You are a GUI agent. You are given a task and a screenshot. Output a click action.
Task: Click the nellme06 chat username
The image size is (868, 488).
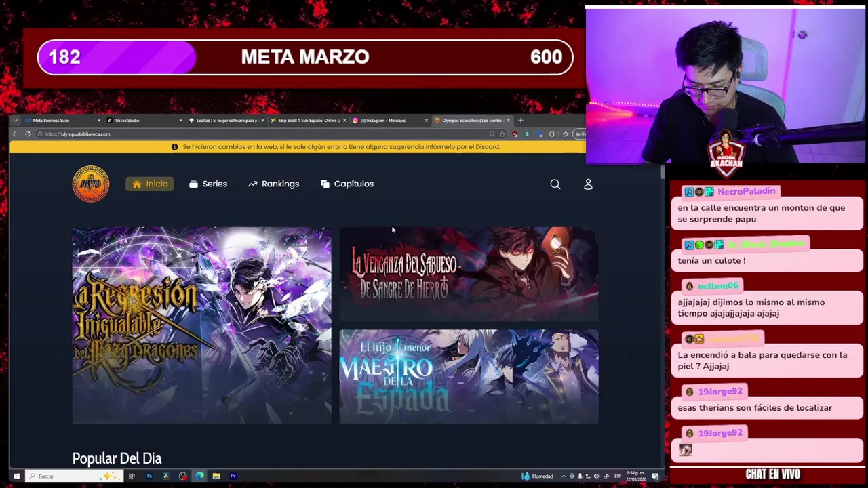(717, 286)
